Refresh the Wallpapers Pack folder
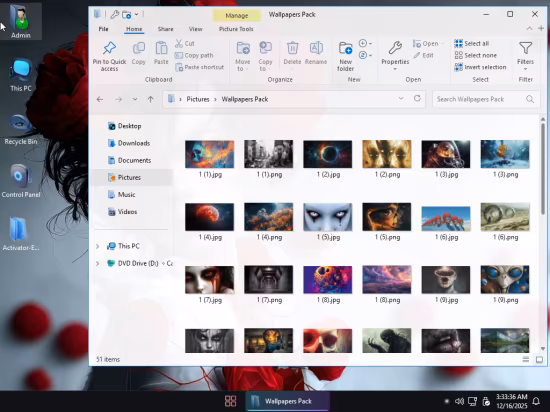 [417, 99]
